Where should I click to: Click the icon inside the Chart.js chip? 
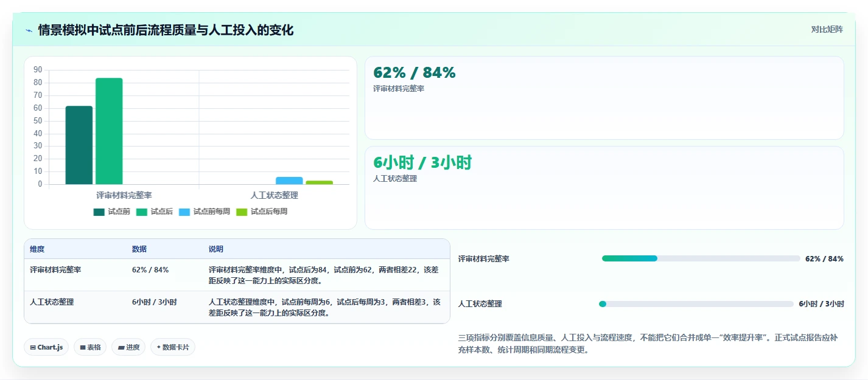click(33, 347)
